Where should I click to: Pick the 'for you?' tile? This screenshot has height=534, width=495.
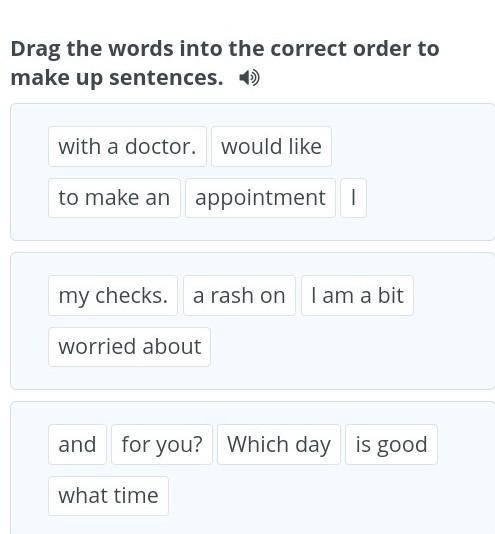click(x=162, y=444)
